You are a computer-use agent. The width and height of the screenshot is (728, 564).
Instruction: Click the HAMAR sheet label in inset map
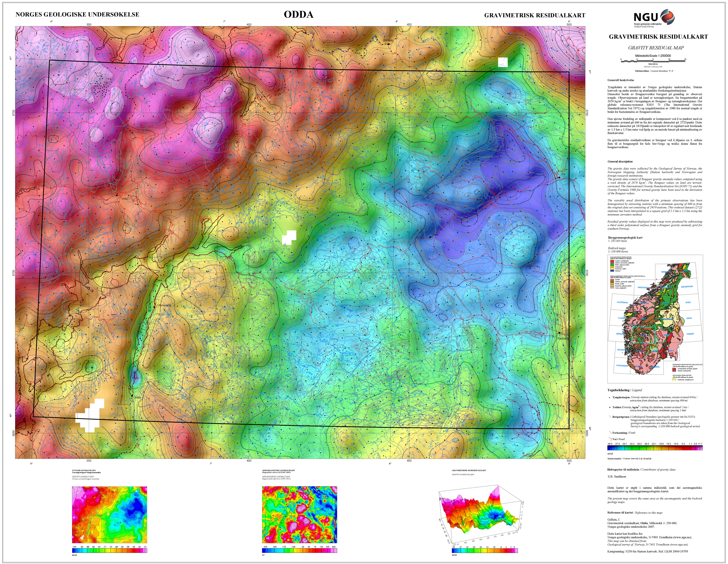point(667,335)
